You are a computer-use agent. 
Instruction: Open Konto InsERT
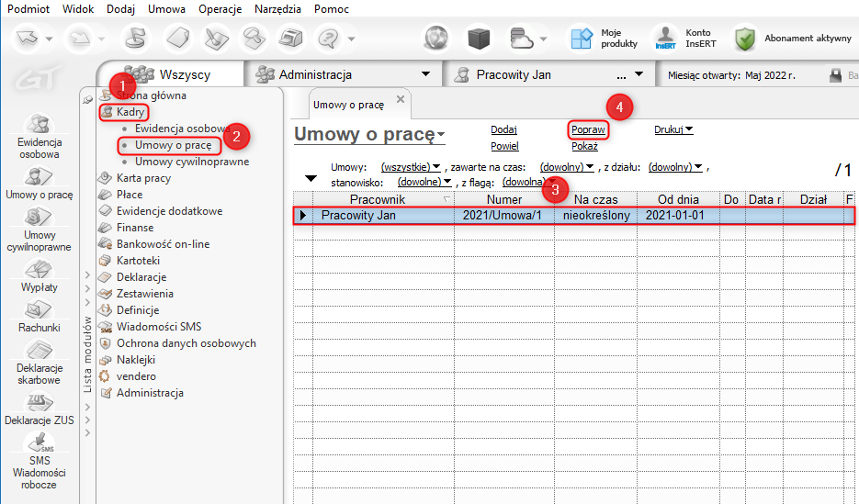(x=684, y=39)
